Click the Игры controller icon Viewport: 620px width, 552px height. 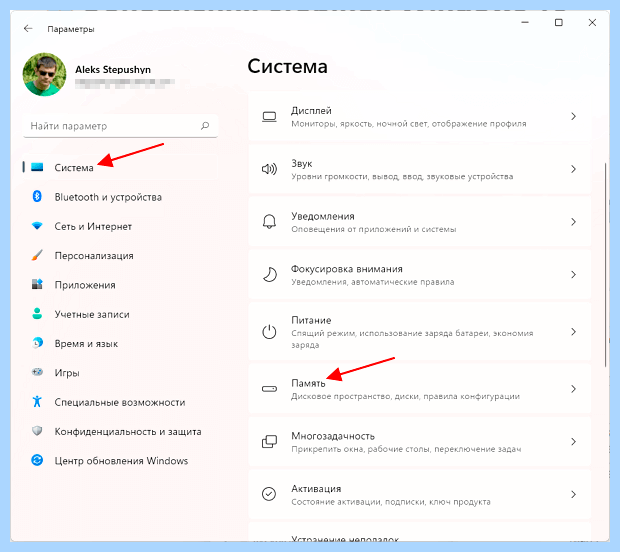click(37, 372)
